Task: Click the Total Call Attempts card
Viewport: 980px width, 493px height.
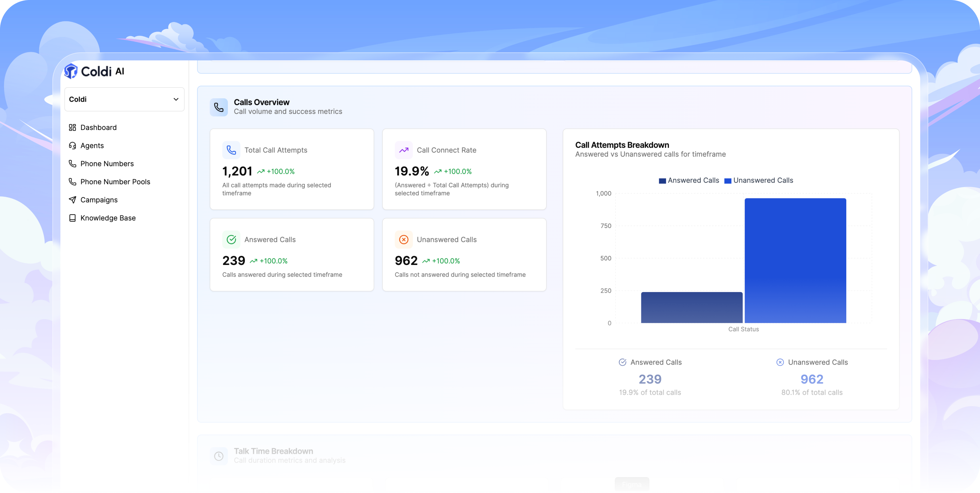Action: tap(292, 169)
